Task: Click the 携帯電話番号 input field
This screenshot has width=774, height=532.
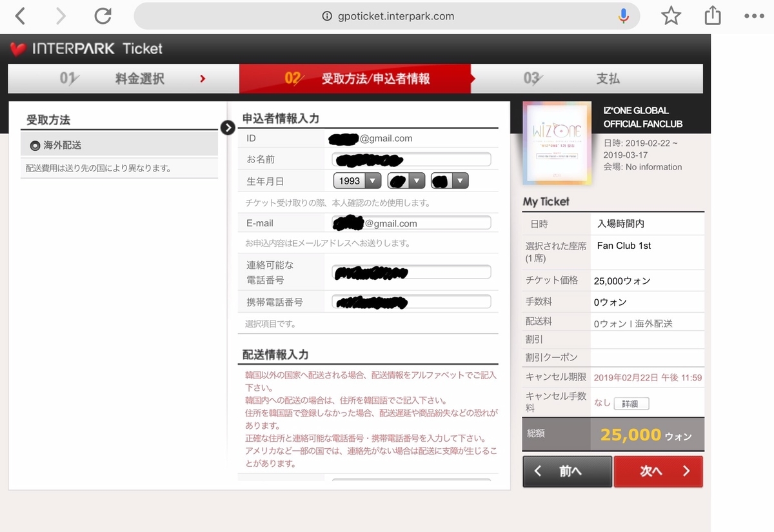Action: [412, 301]
